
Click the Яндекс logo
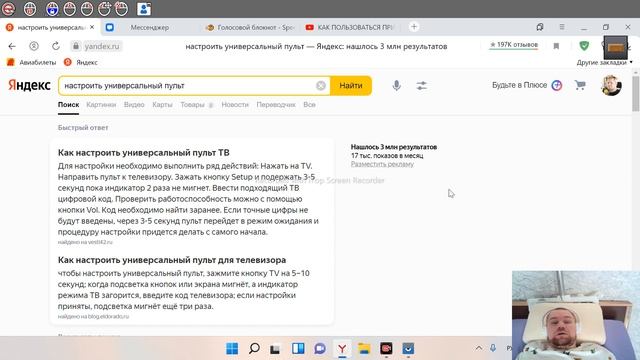pyautogui.click(x=29, y=85)
